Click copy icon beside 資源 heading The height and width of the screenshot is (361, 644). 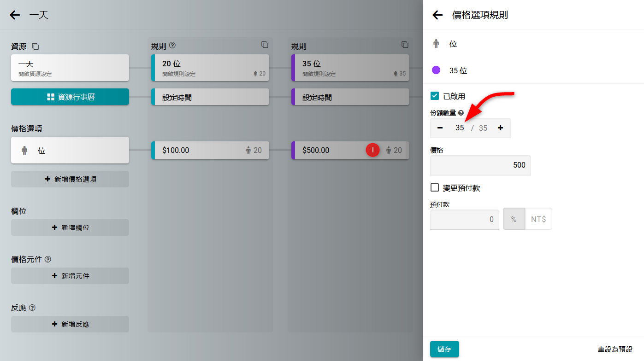(x=35, y=47)
